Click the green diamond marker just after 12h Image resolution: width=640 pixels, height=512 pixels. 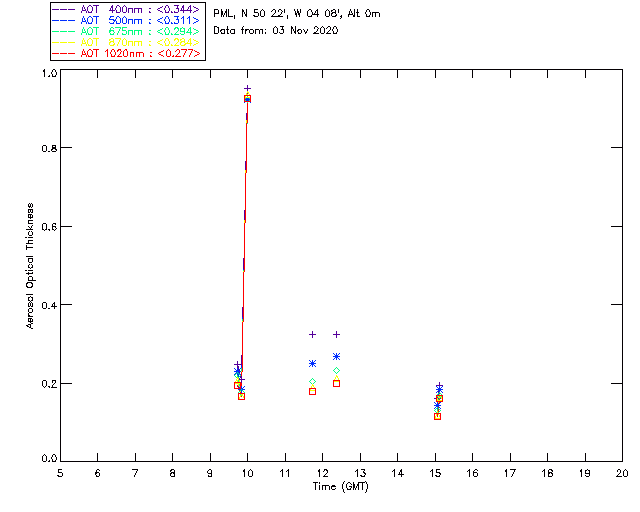click(336, 371)
